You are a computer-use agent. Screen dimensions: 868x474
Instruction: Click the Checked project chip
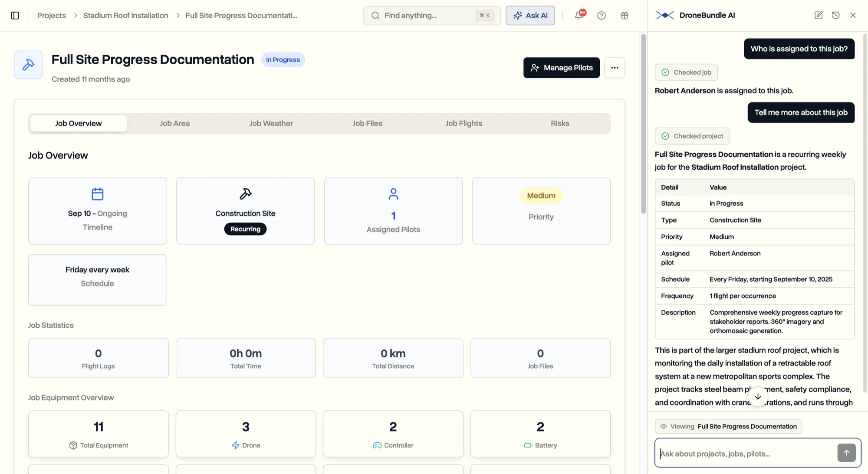692,136
